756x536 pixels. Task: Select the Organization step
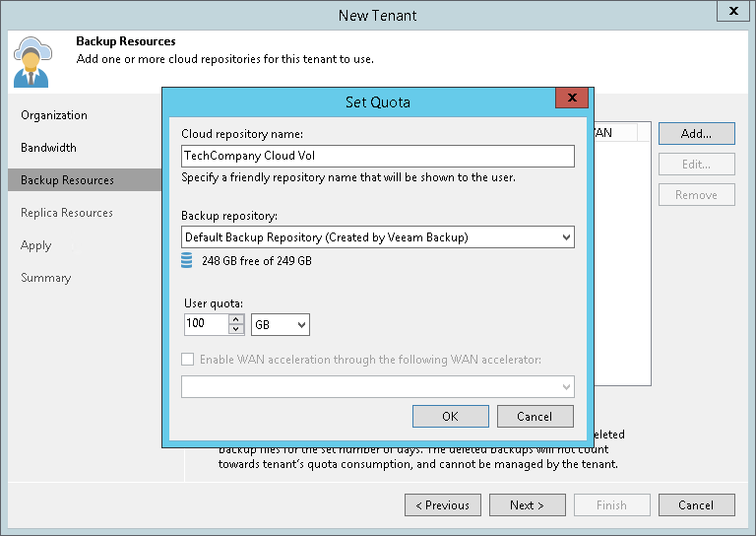coord(54,115)
